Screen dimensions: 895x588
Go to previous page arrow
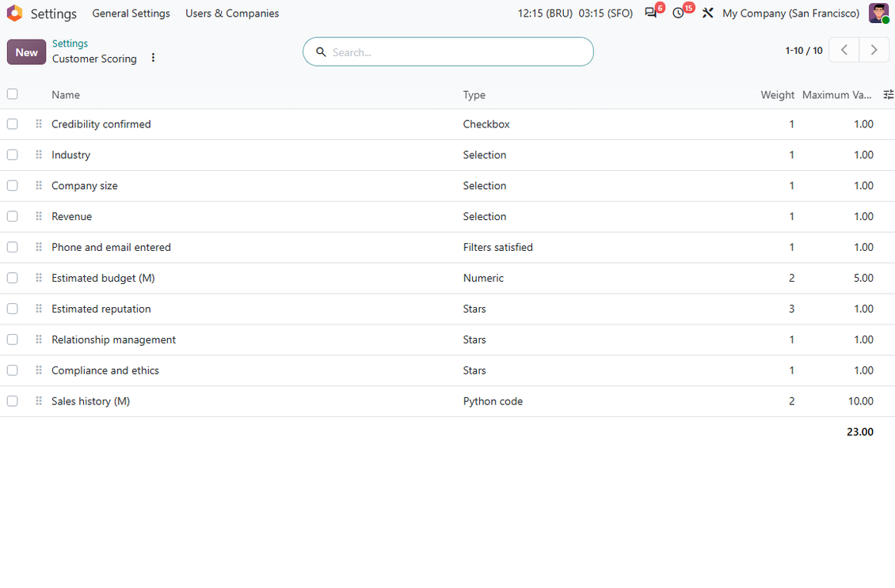[844, 50]
